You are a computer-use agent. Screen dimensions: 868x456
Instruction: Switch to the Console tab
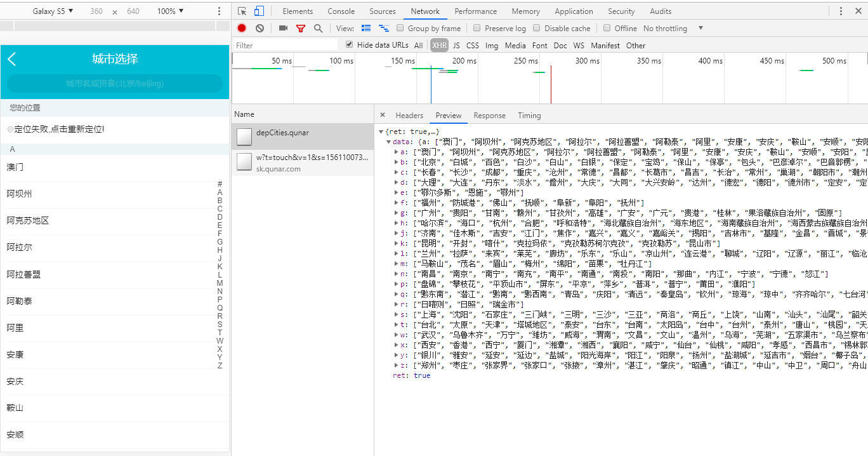(341, 11)
